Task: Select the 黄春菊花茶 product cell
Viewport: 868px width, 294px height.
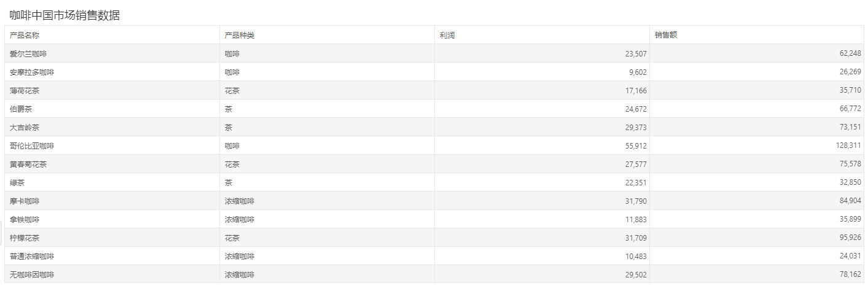Action: pos(112,164)
